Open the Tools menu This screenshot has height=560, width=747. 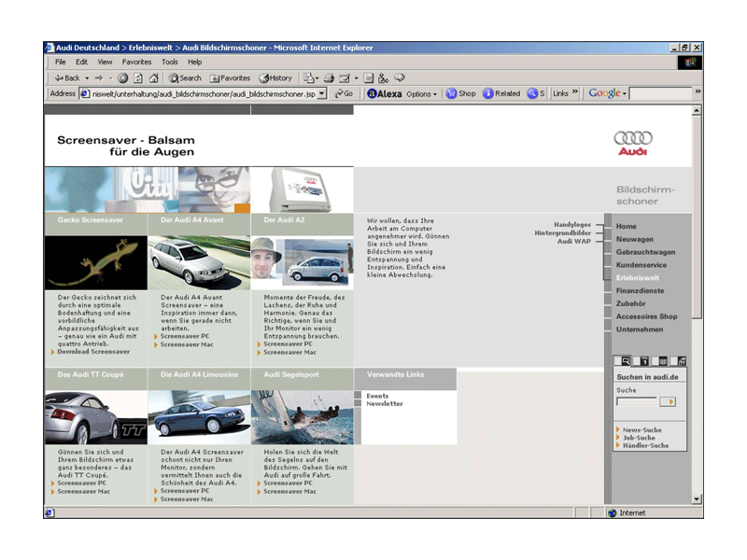click(x=170, y=62)
